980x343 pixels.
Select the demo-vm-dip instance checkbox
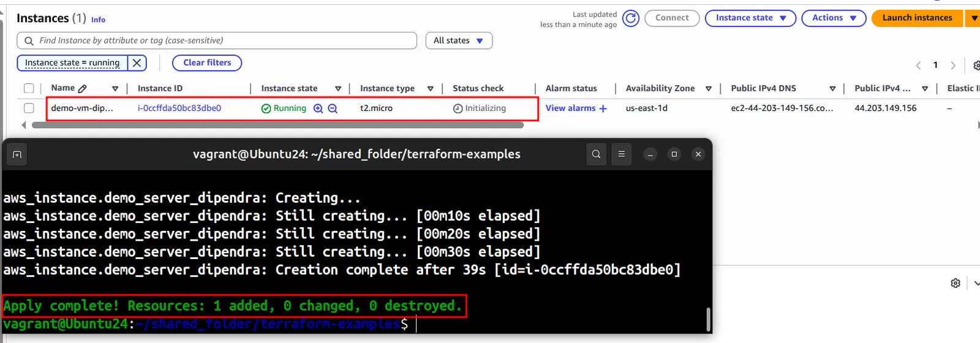pos(29,108)
